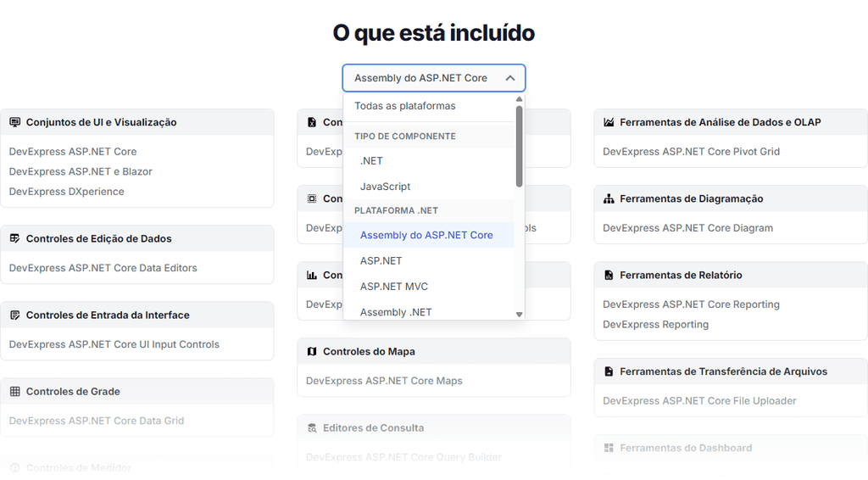Click the Editores de Consulta heading

coord(374,428)
